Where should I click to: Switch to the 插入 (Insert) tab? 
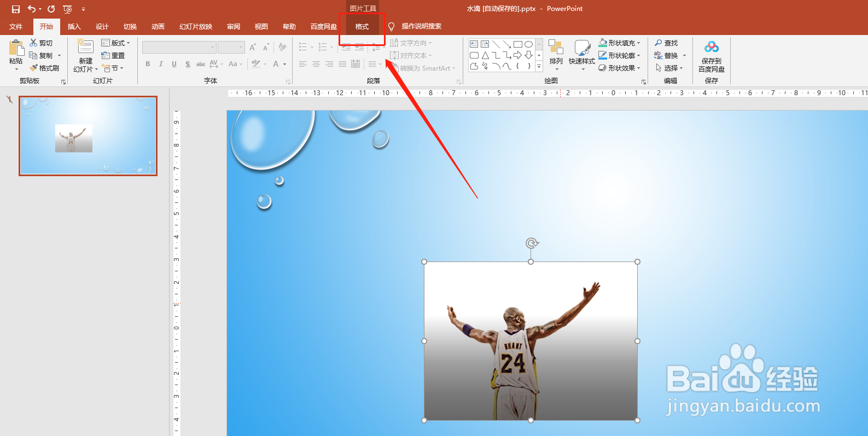point(74,26)
